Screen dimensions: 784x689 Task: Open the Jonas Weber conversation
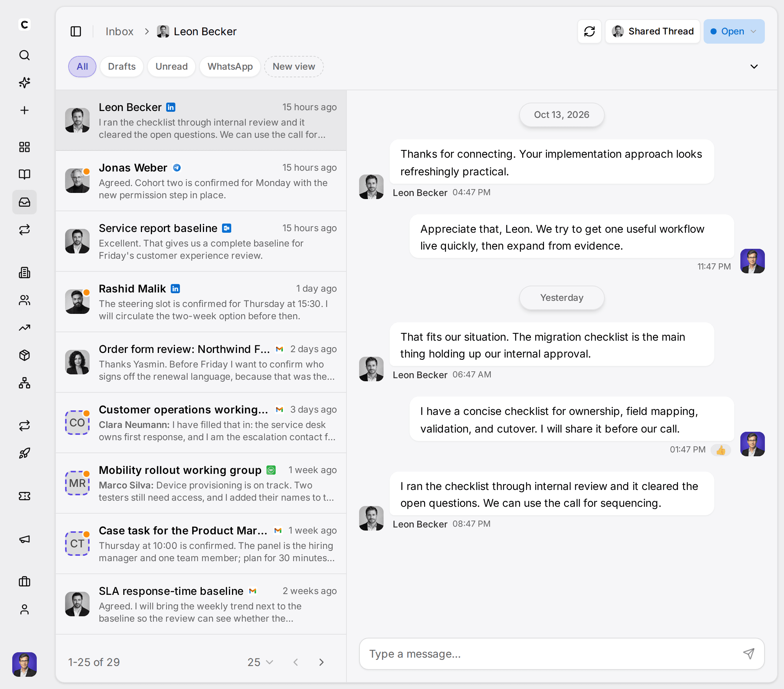point(201,181)
